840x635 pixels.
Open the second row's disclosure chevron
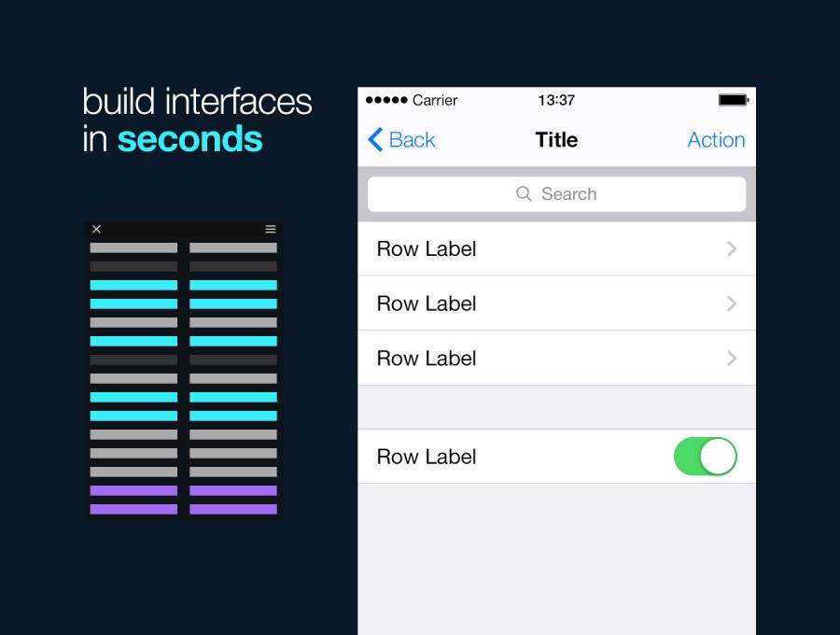732,303
